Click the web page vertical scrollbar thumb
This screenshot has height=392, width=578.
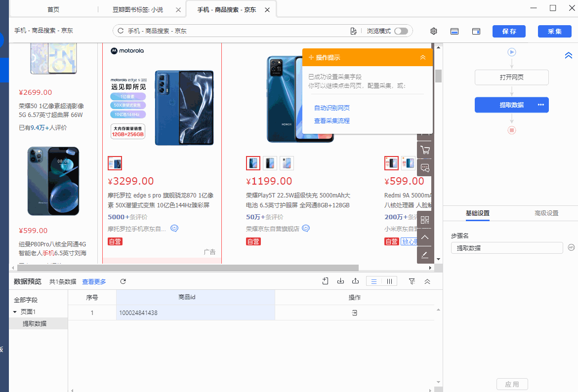(x=438, y=76)
